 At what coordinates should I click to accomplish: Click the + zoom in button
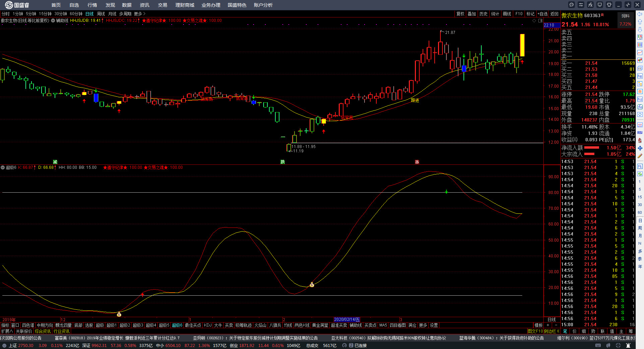pos(548,325)
